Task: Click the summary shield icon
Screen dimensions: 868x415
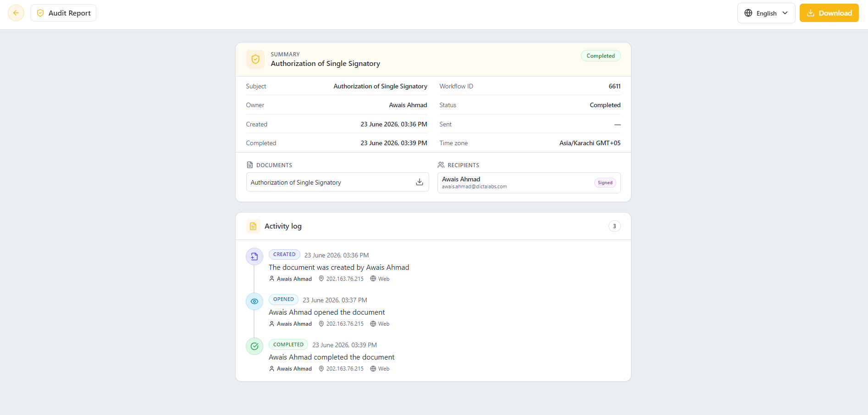Action: (x=255, y=59)
